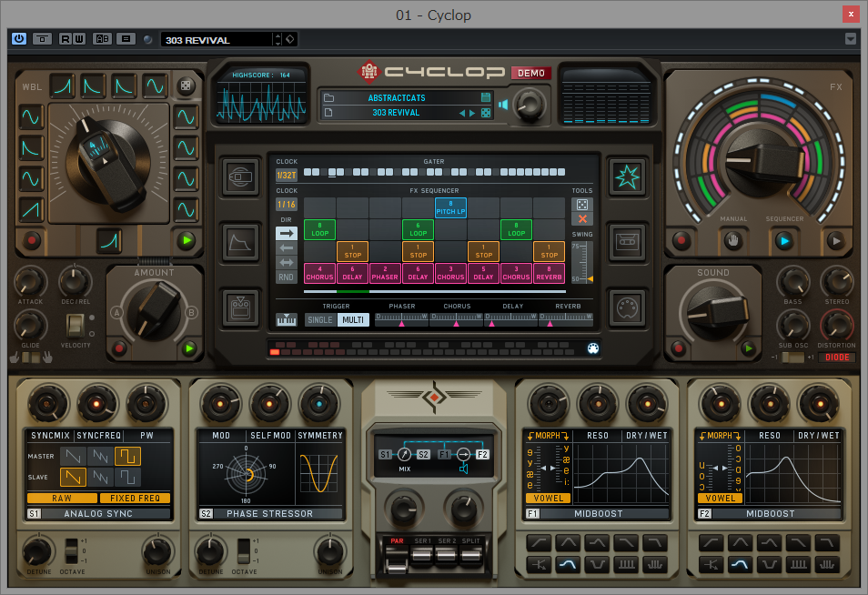Viewport: 868px width, 595px height.
Task: Open the host preset menu diamond icon
Action: 290,39
